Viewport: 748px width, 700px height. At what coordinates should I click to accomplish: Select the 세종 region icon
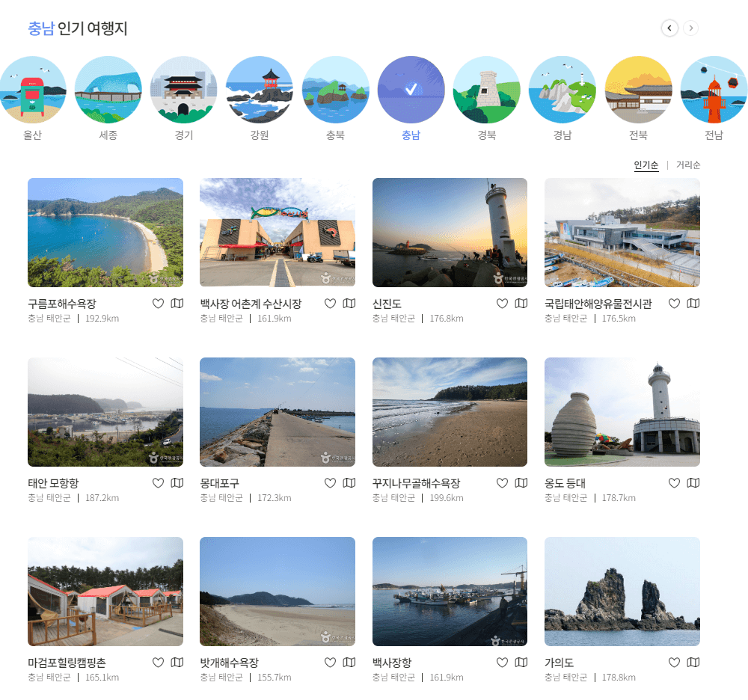point(108,88)
